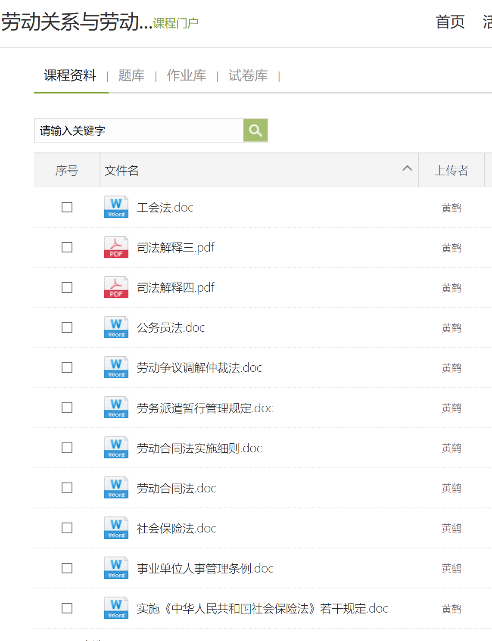Click the 课程门户 link in header
The height and width of the screenshot is (641, 492).
click(176, 23)
